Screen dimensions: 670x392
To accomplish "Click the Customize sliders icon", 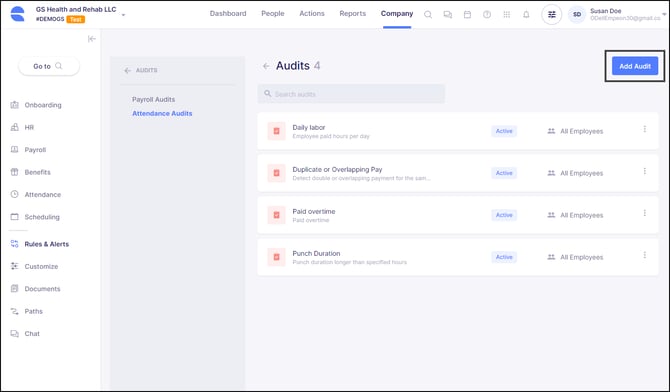I will [15, 266].
